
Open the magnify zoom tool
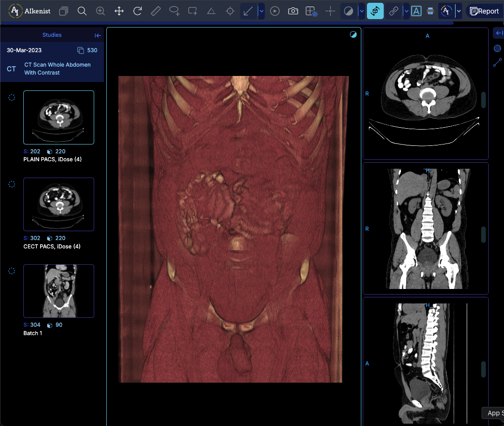(100, 11)
